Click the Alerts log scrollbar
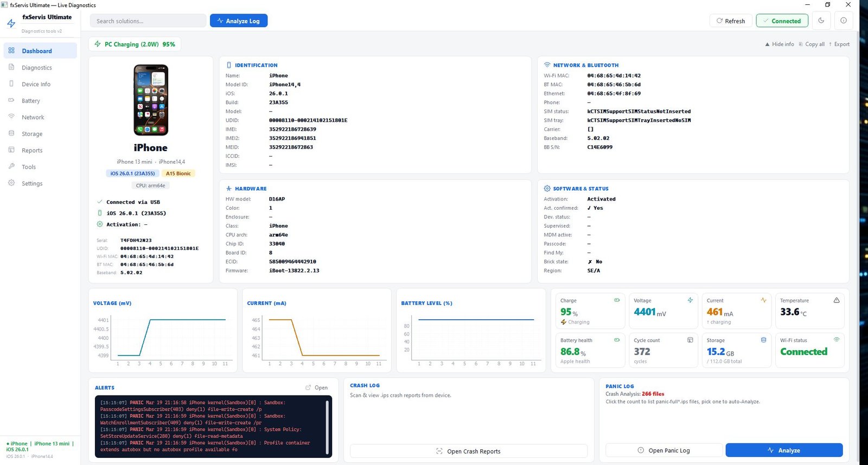Screen dimensions: 868x465 pyautogui.click(x=327, y=427)
